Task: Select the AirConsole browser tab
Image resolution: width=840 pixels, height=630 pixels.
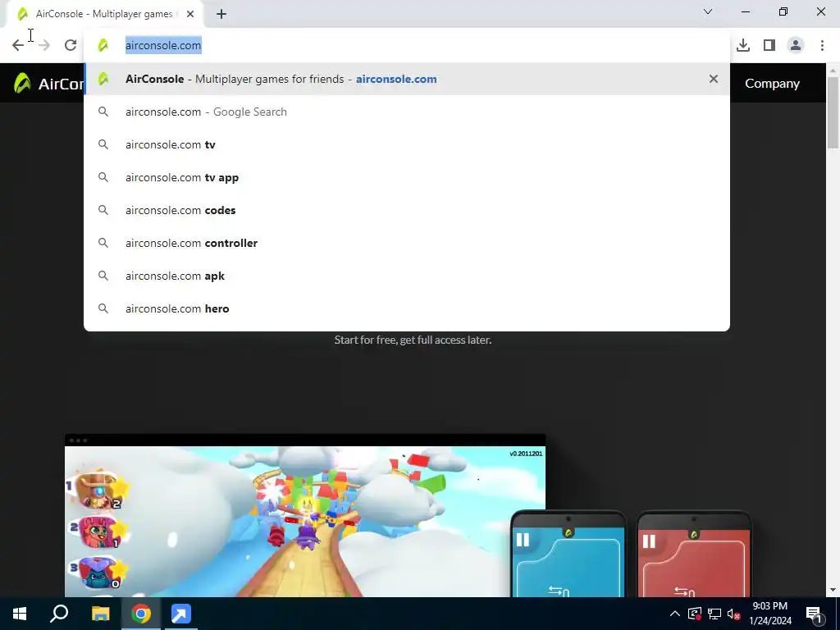Action: [x=104, y=14]
